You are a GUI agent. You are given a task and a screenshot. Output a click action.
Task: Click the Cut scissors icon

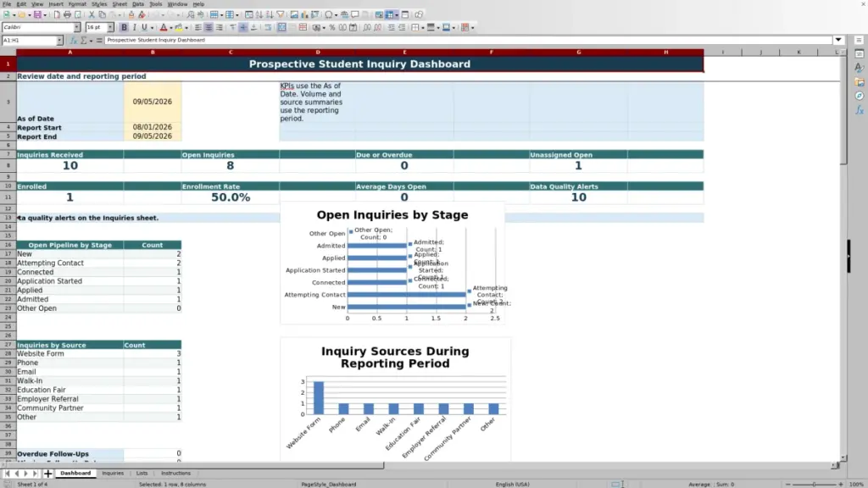[92, 14]
